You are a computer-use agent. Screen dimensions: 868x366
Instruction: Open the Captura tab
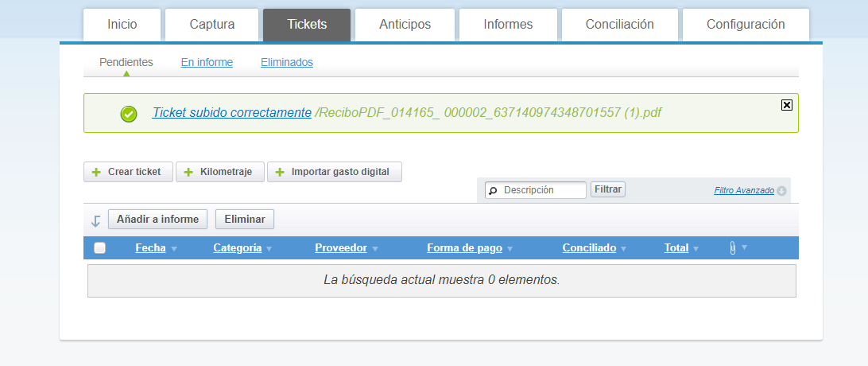pyautogui.click(x=211, y=25)
